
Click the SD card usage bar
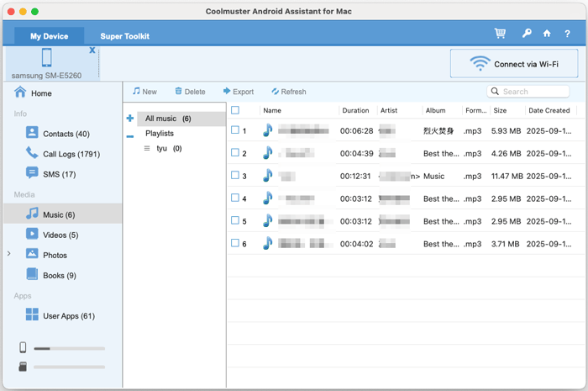coord(69,367)
